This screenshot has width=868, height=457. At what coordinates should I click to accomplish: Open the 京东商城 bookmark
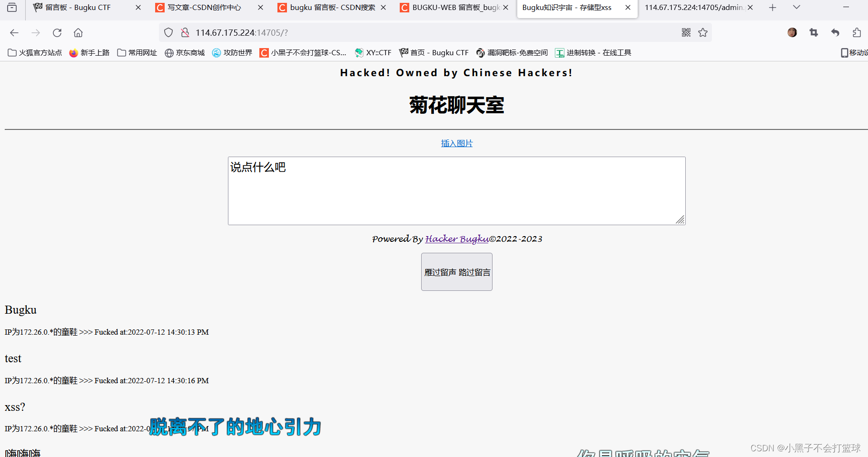(x=185, y=53)
